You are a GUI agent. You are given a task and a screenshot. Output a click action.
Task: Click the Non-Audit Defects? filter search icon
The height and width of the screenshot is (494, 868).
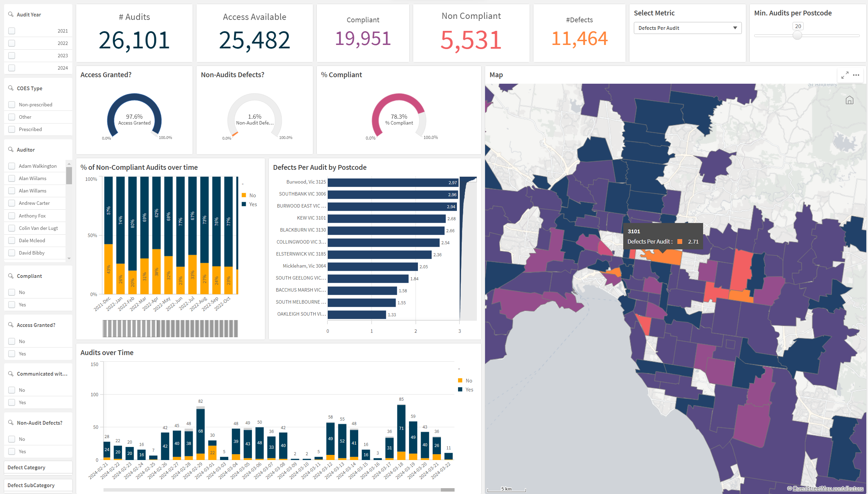coord(11,423)
